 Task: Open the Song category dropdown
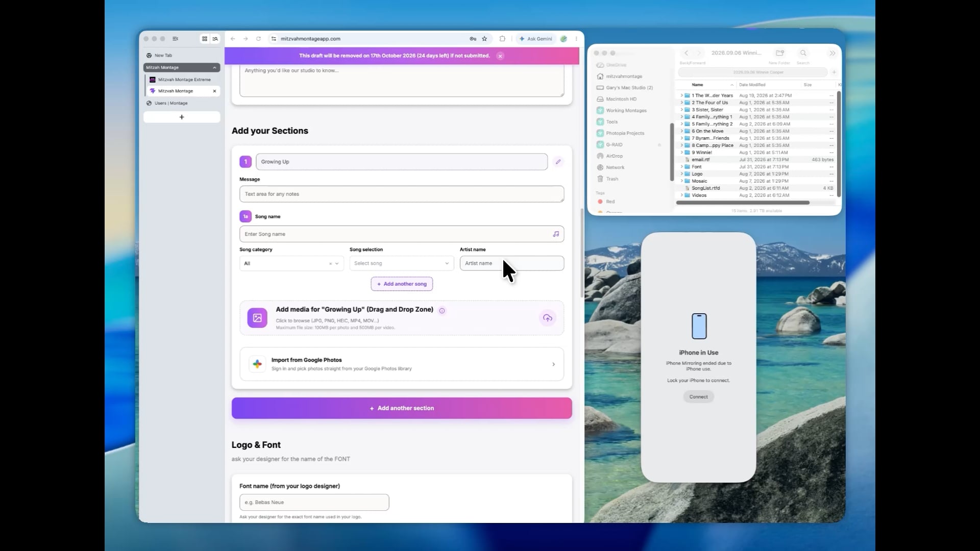291,263
